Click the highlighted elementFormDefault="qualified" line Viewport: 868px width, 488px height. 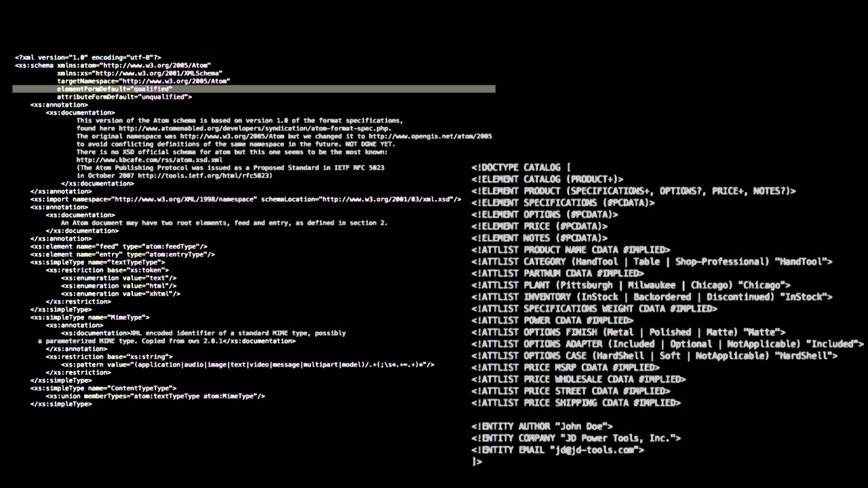tap(115, 89)
